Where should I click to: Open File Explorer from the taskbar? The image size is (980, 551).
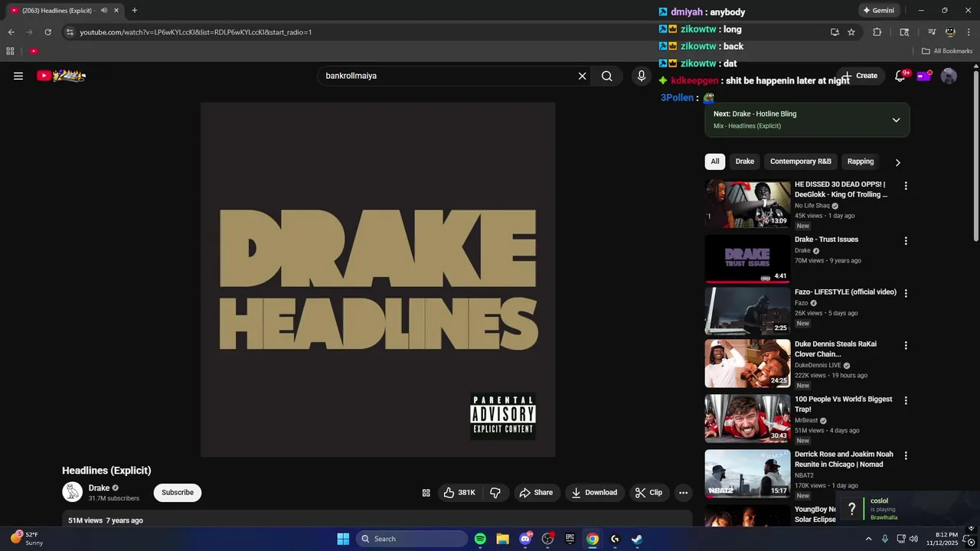click(x=502, y=539)
